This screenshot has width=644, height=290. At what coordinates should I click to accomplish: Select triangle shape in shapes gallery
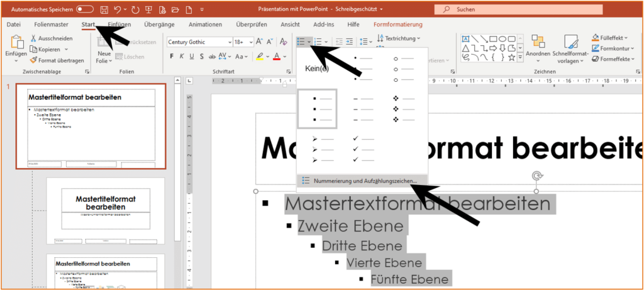pos(466,48)
